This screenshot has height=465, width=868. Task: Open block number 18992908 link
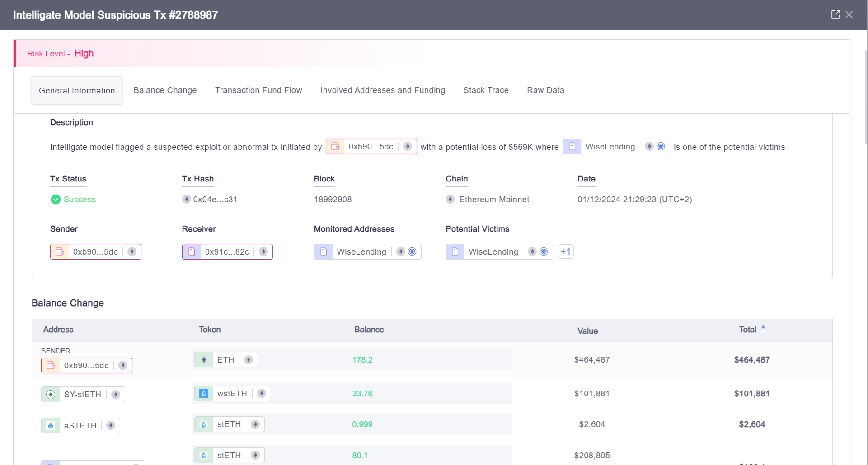[x=333, y=200]
